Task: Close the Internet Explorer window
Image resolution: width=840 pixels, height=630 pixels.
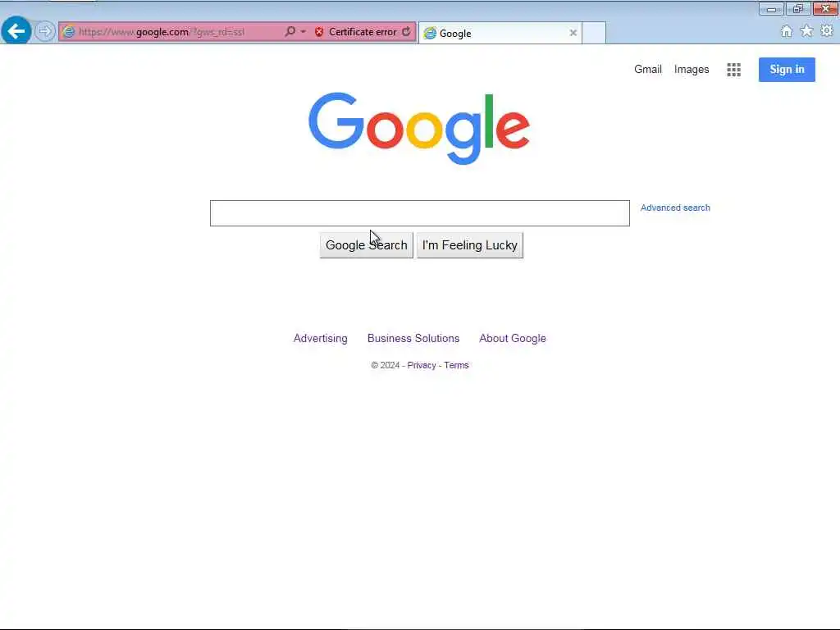Action: point(825,9)
